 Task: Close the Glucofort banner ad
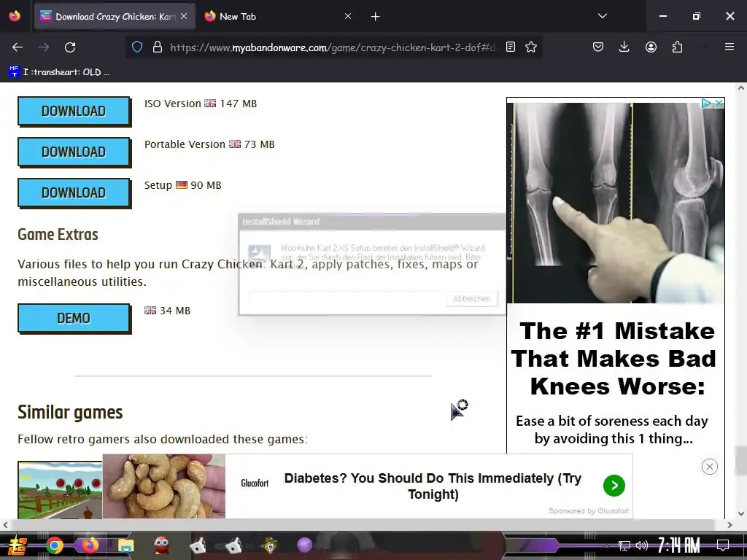709,467
